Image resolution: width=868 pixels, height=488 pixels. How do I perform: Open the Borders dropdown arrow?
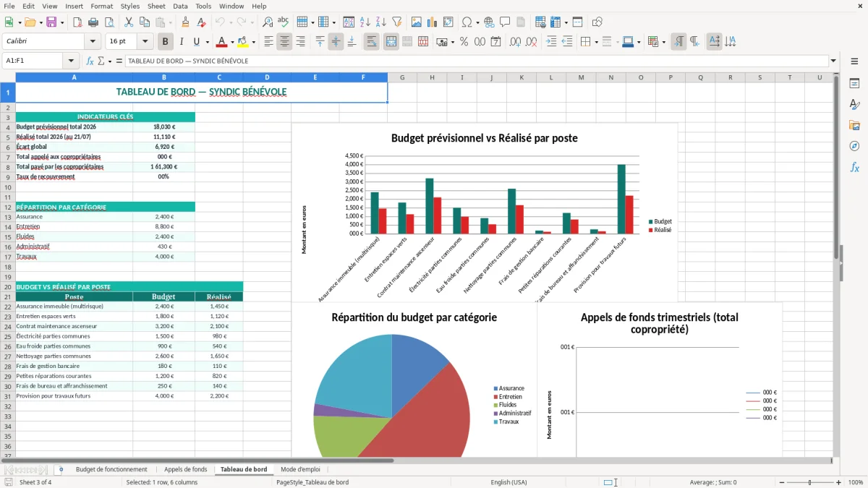pyautogui.click(x=596, y=42)
